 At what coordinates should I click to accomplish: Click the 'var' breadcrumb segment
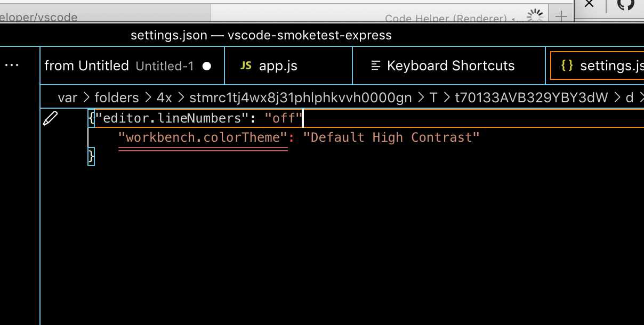pos(67,97)
